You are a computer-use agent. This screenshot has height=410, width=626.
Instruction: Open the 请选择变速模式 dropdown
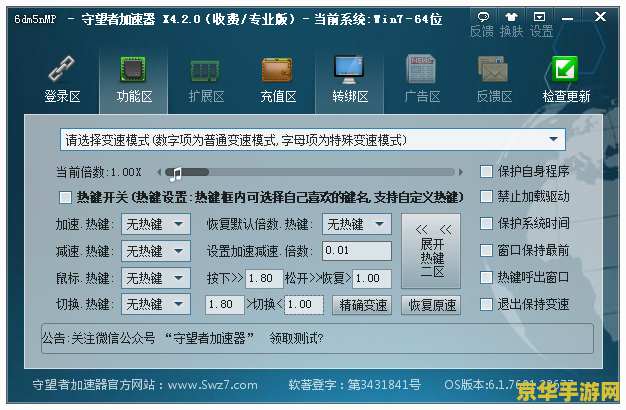click(x=313, y=140)
